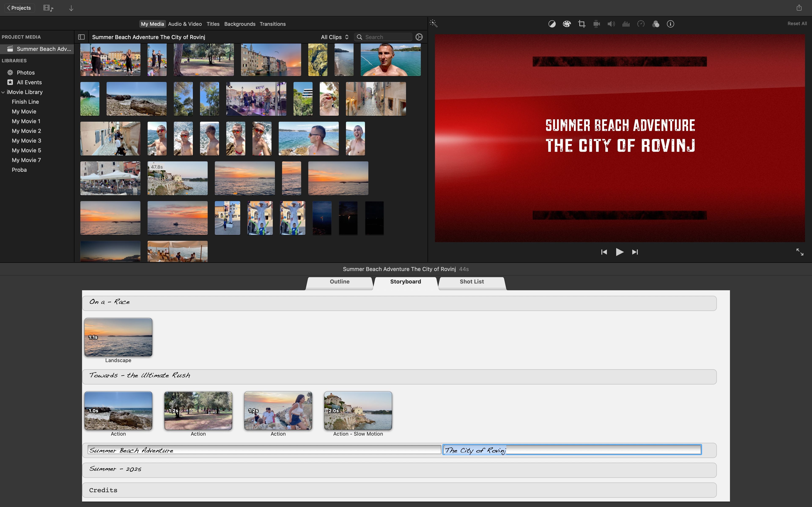Click the Summer Beach Adventure text field
The width and height of the screenshot is (812, 507).
coord(264,450)
